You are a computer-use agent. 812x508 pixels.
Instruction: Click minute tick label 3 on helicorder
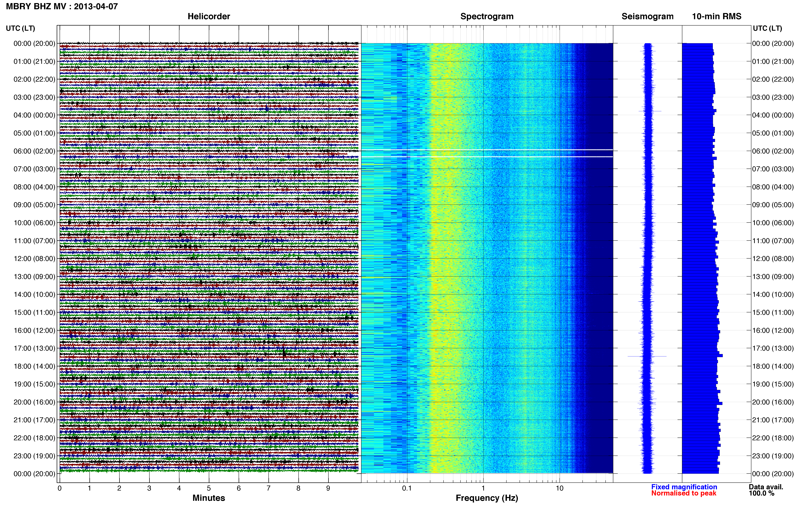point(149,488)
